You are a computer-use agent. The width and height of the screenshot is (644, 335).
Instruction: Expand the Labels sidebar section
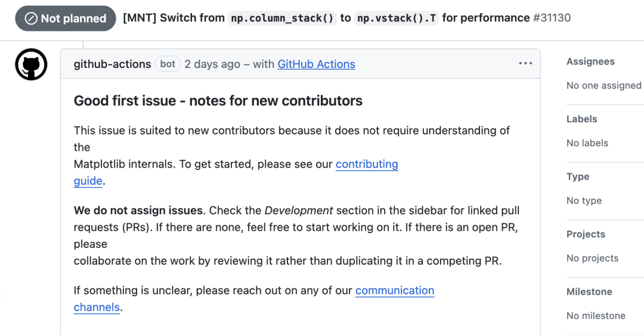pyautogui.click(x=581, y=119)
